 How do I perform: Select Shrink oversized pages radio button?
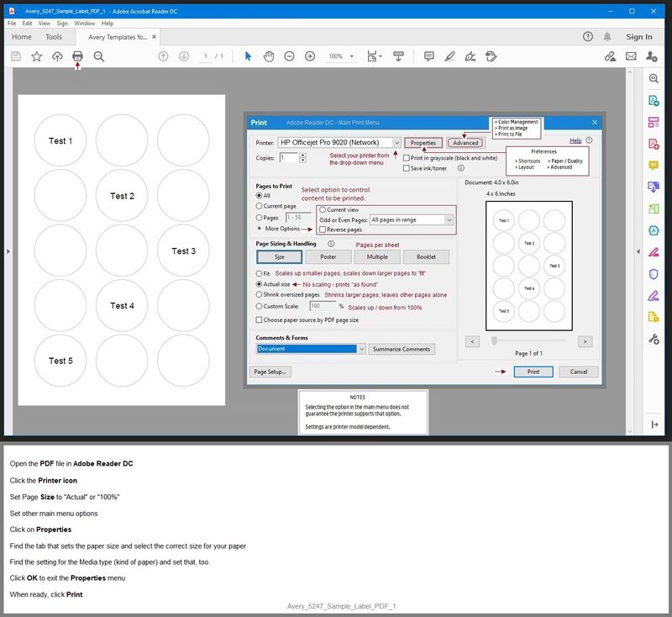click(259, 294)
